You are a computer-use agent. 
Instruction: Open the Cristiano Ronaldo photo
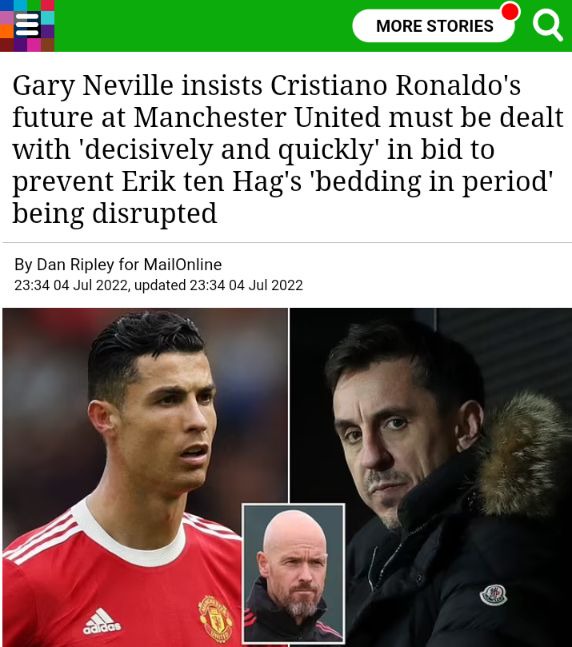145,477
